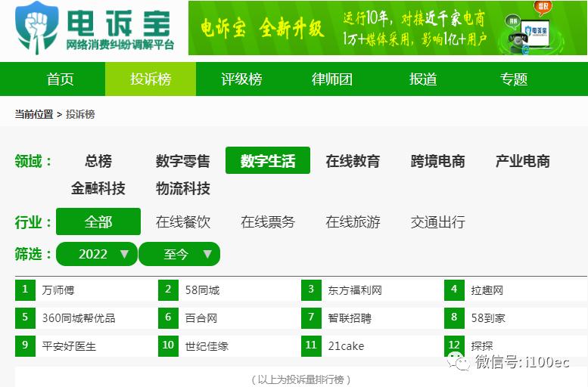Click rank badge number 7
Viewport: 588px width, 387px height.
click(311, 318)
